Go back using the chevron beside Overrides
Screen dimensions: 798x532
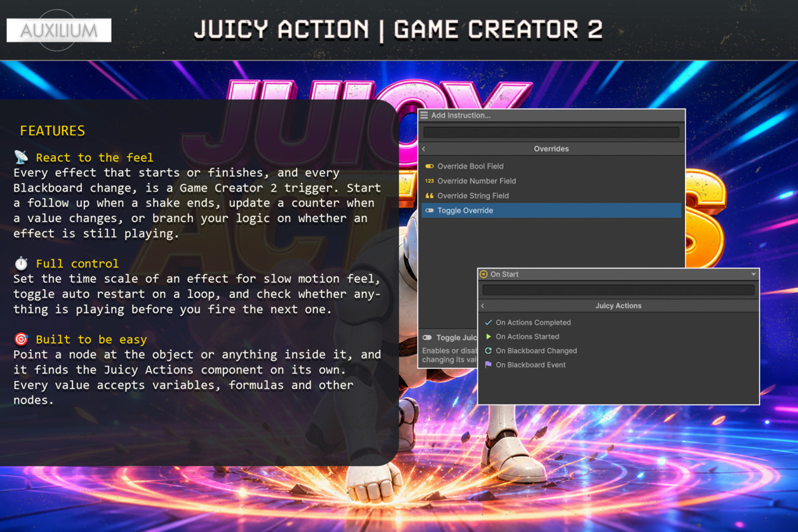coord(424,149)
